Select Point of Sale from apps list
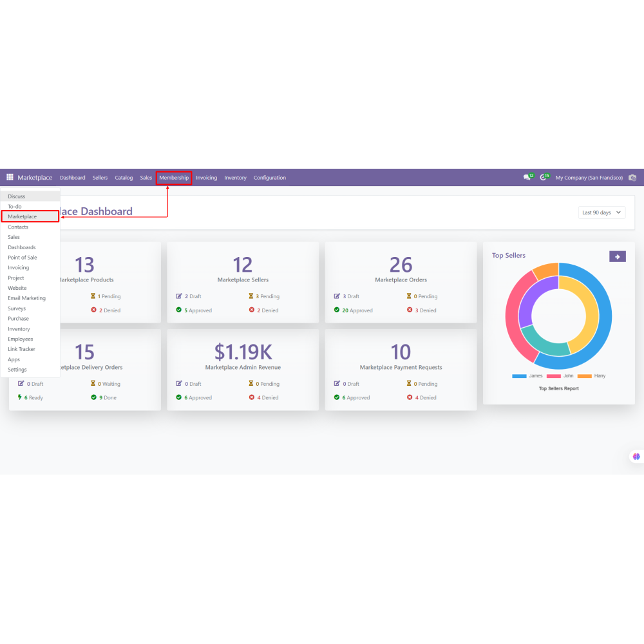Screen dimensions: 644x644 point(23,258)
